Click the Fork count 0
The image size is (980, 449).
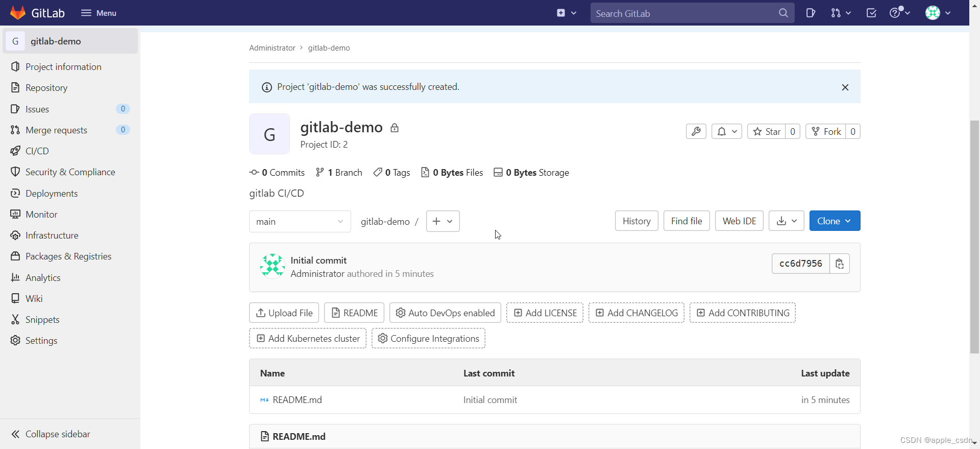click(853, 131)
